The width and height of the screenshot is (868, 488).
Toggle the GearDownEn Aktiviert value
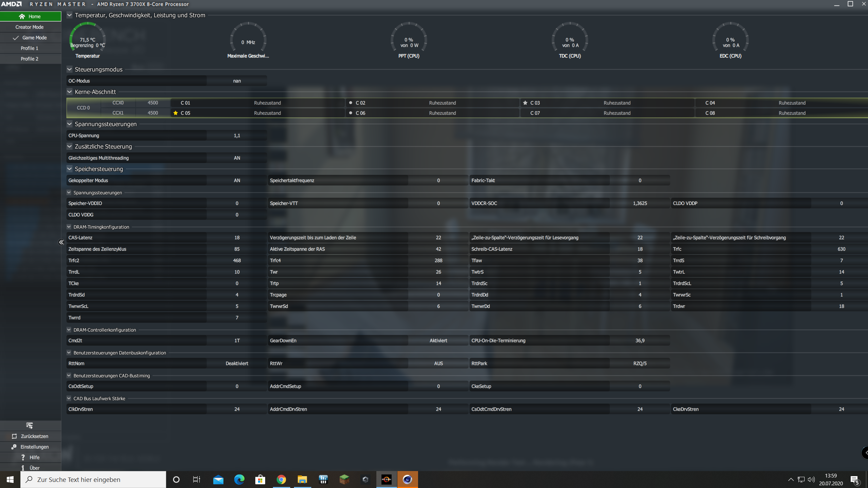click(x=438, y=340)
